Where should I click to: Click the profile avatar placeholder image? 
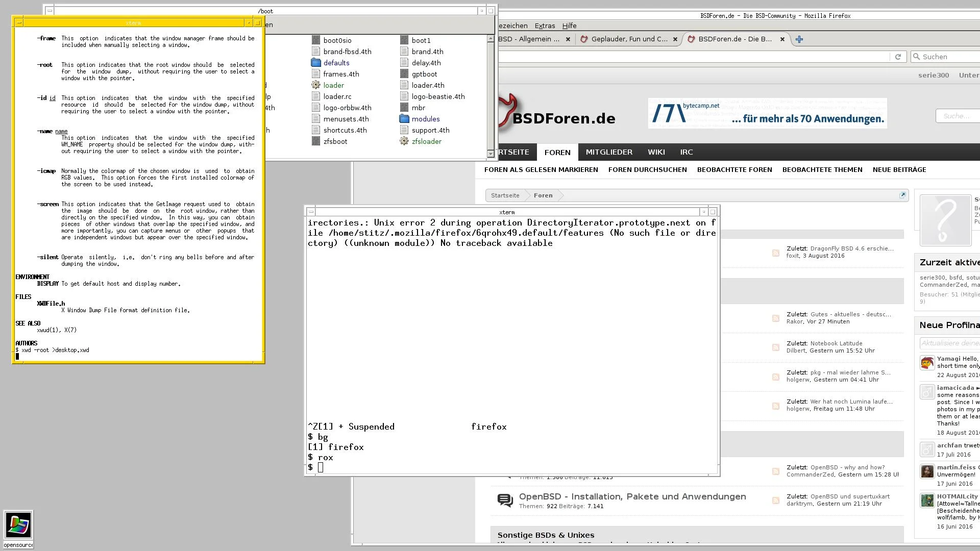pyautogui.click(x=945, y=220)
